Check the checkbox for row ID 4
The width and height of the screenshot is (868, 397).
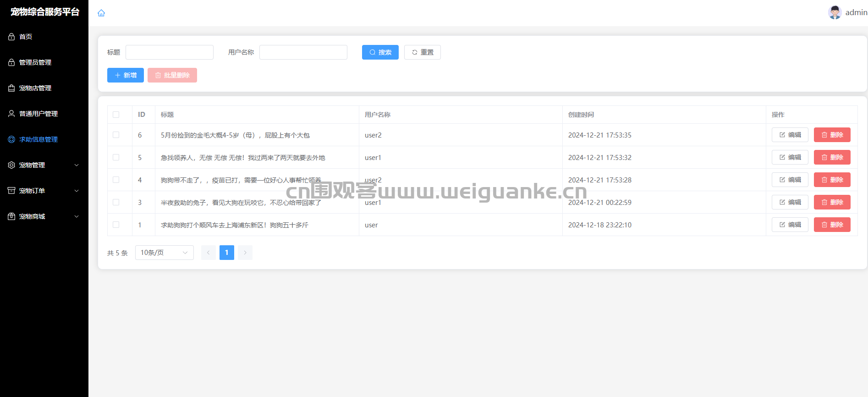(116, 180)
